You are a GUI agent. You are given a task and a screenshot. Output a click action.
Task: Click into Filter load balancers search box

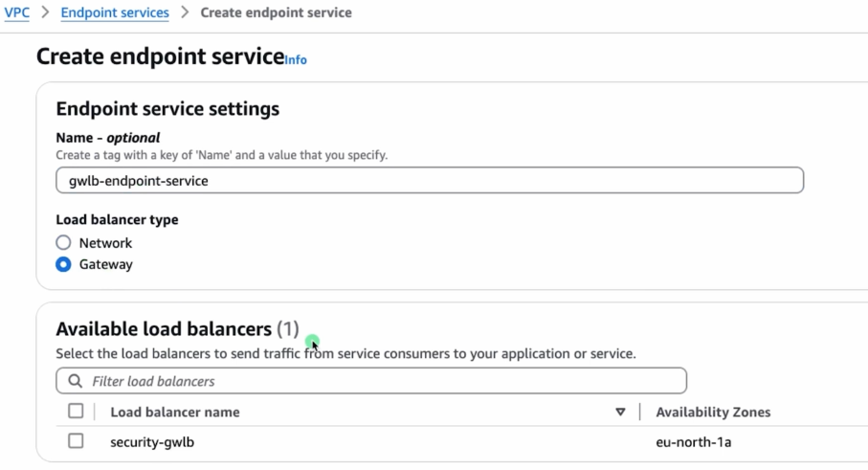(383, 381)
